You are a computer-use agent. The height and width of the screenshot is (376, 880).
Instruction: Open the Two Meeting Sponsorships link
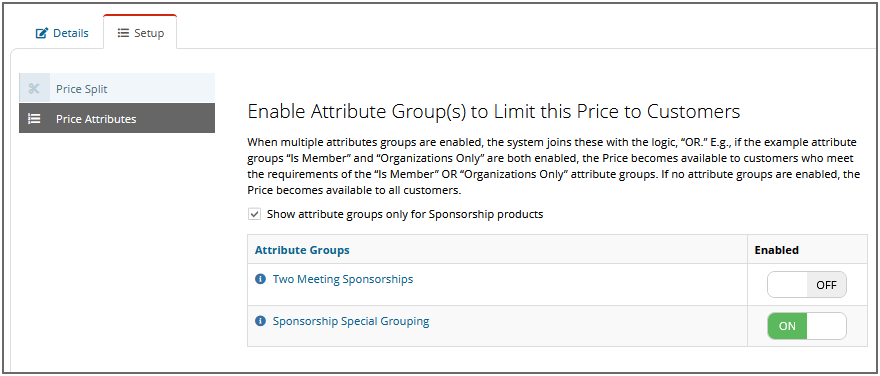[x=343, y=279]
